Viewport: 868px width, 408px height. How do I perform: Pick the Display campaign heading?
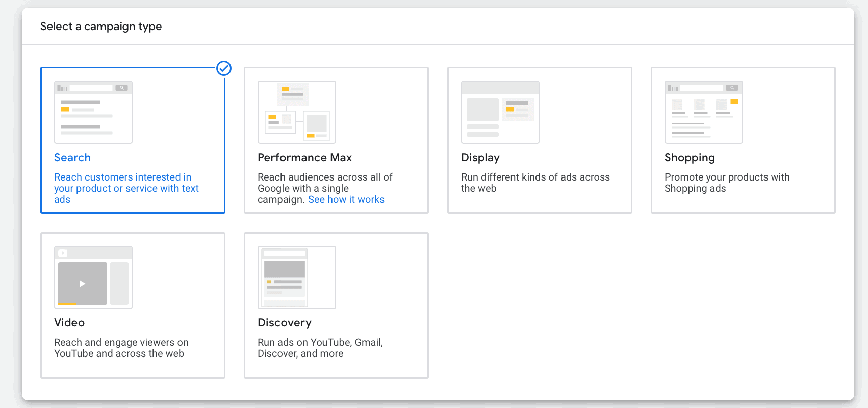pos(480,158)
